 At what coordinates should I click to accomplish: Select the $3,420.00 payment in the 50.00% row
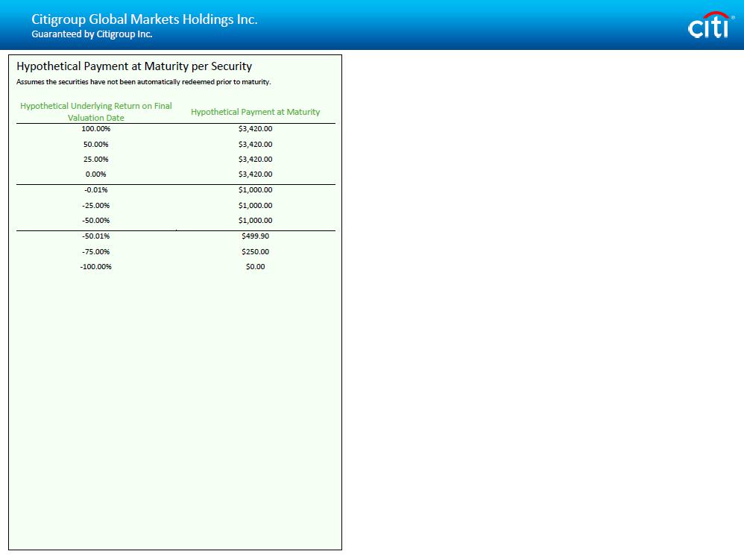[255, 144]
